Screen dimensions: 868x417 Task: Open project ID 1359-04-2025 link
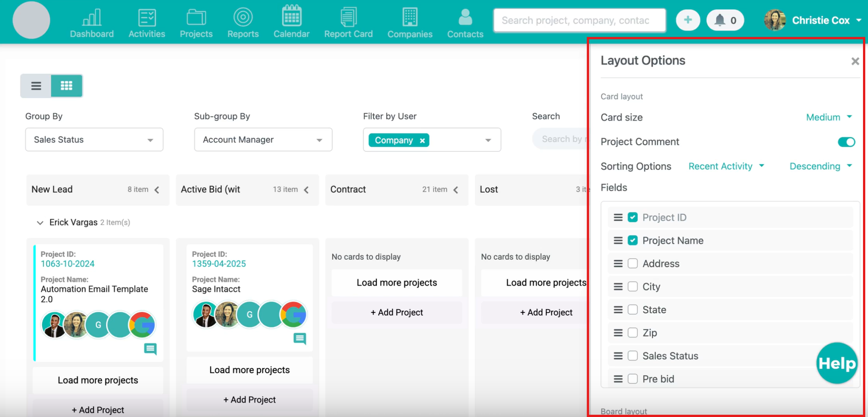pyautogui.click(x=219, y=264)
